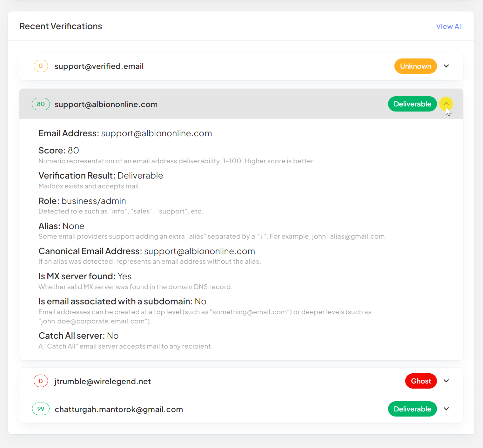Expand the jtrumble@wirelegend.net row chevron
The width and height of the screenshot is (483, 448).
coord(446,381)
